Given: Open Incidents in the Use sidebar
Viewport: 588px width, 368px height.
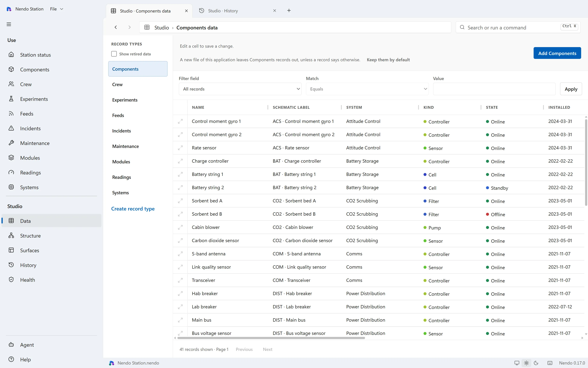Looking at the screenshot, I should click(x=51, y=128).
